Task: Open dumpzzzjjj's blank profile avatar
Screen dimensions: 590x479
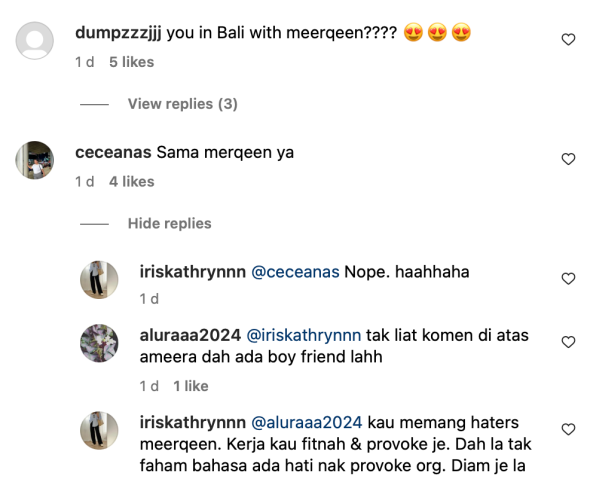Action: [x=35, y=41]
